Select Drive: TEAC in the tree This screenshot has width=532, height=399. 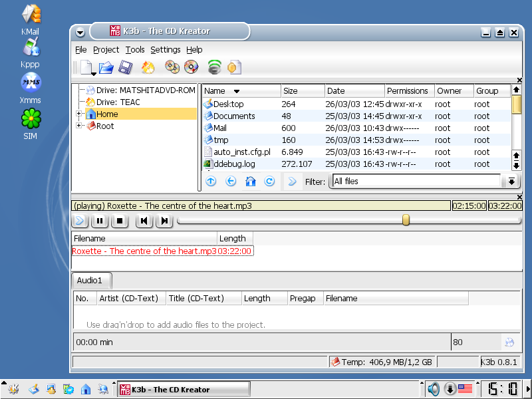coord(112,102)
